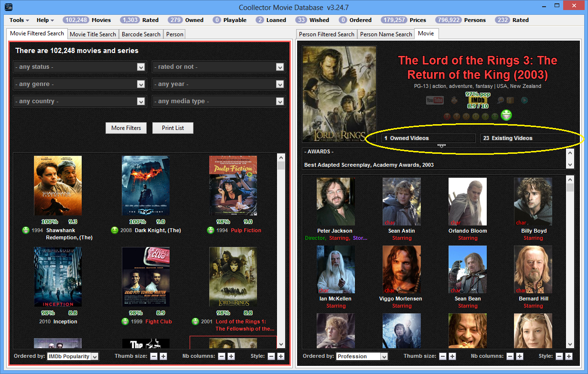Screen dimensions: 588x374
Task: Increase Nb columns in cast panel
Action: pyautogui.click(x=520, y=356)
